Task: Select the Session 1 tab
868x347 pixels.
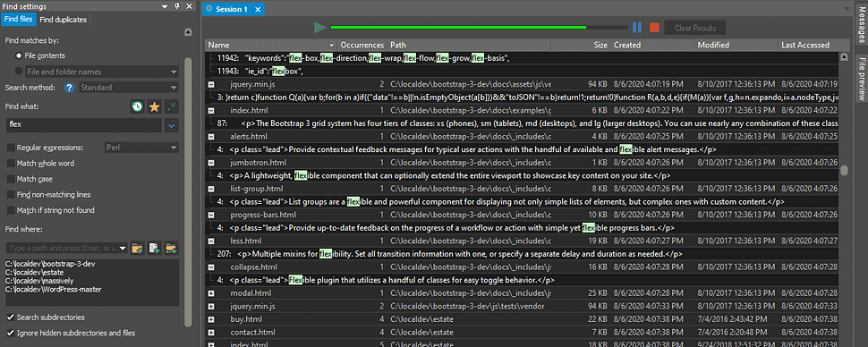Action: coord(232,10)
